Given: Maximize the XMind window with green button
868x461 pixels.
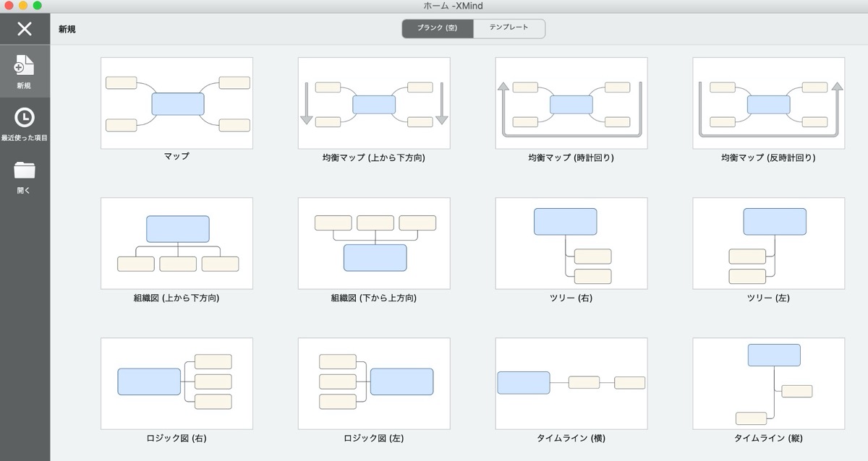Looking at the screenshot, I should (38, 6).
